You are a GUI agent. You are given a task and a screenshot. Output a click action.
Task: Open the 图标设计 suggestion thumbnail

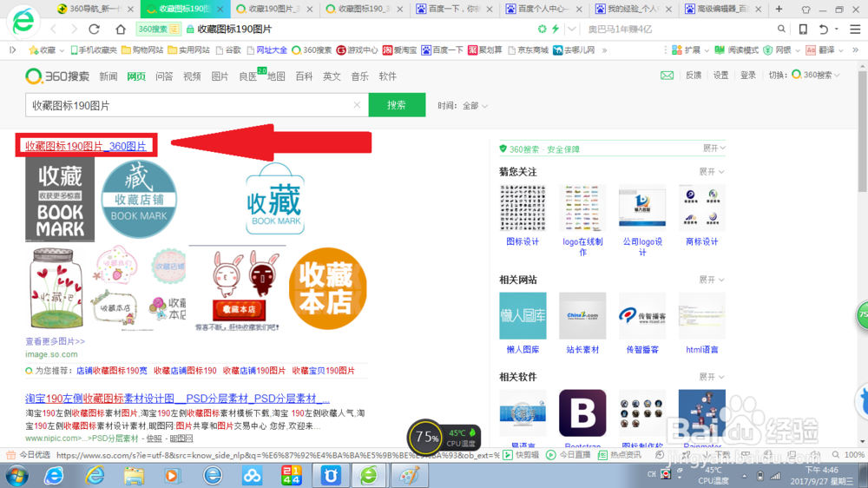coord(523,208)
